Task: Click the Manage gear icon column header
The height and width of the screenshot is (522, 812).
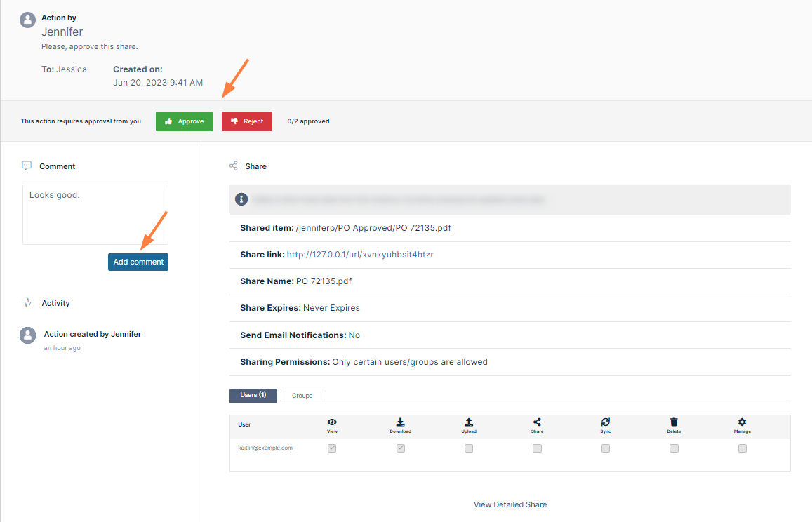Action: (742, 422)
